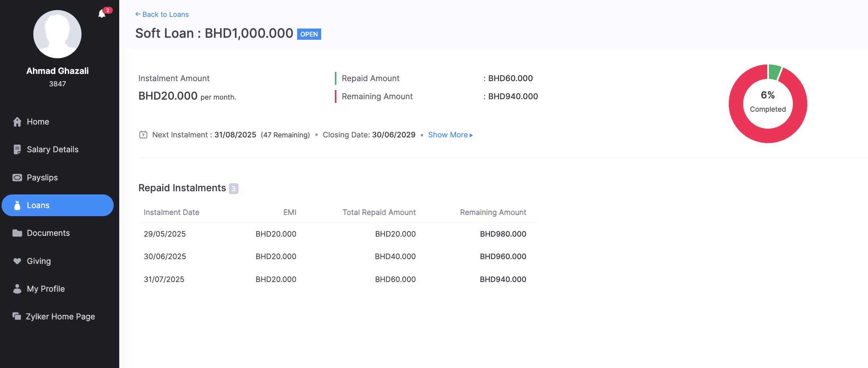Click the Salary Details document icon

coord(17,149)
